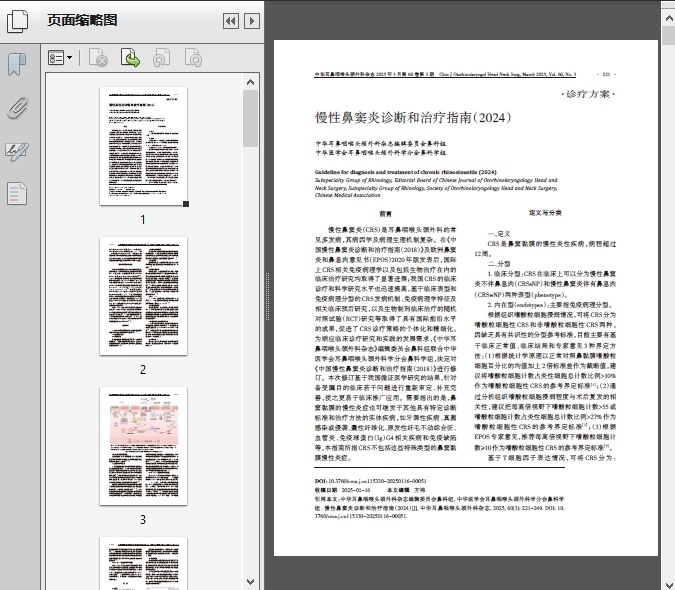Select page 2 thumbnail
675x590 pixels.
click(x=142, y=296)
